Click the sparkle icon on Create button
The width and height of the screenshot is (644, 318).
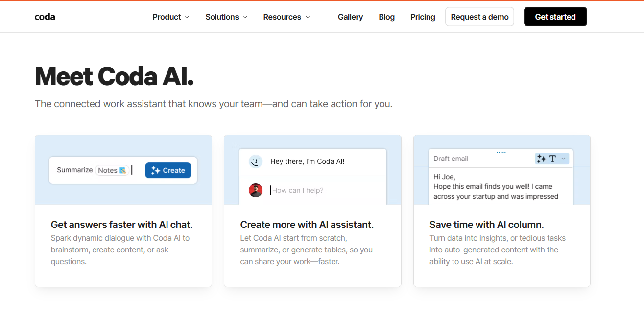click(x=156, y=170)
